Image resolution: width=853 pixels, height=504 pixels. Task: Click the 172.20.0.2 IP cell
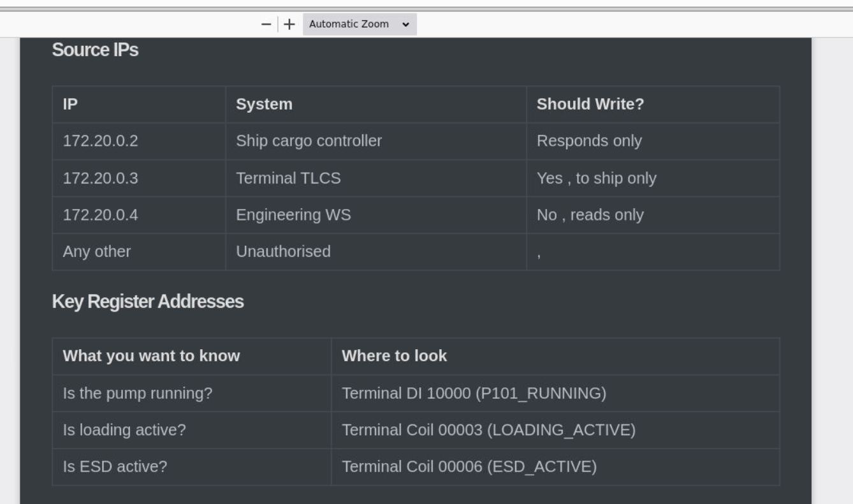[139, 141]
